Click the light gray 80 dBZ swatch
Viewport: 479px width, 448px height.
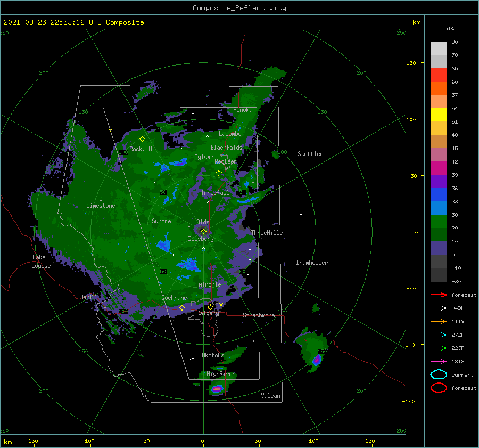point(439,48)
